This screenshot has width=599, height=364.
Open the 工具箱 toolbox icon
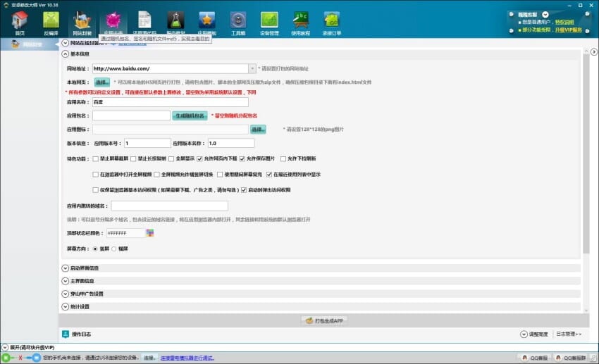(238, 23)
